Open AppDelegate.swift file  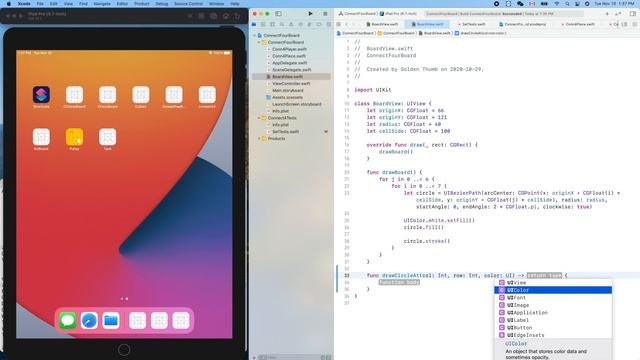[x=289, y=63]
